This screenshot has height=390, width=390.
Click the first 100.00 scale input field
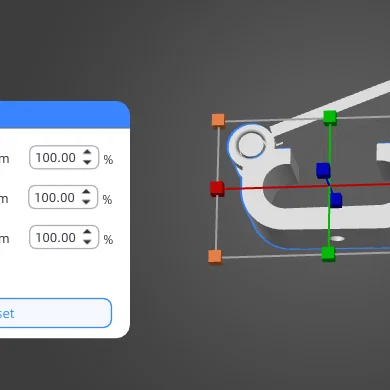click(x=64, y=157)
